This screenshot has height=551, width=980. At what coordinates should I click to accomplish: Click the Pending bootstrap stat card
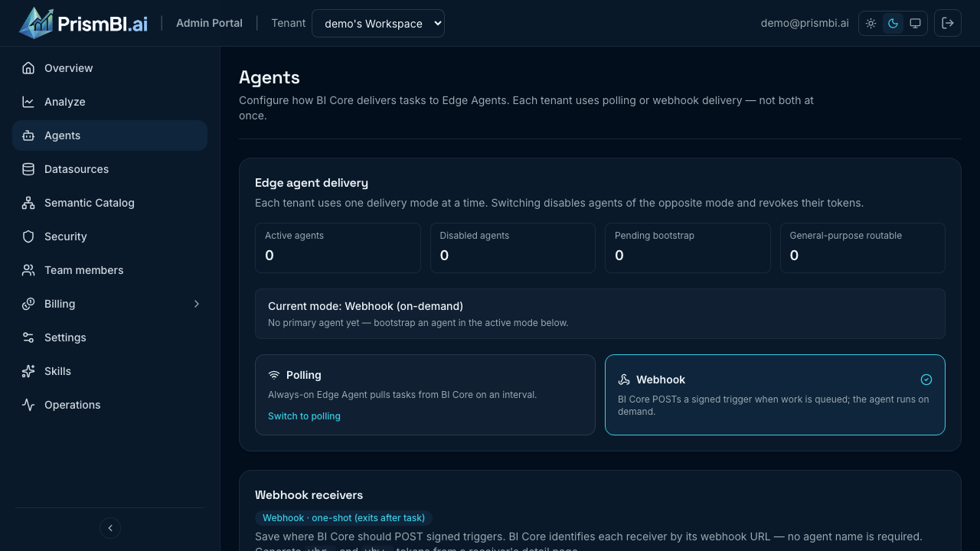click(x=688, y=248)
